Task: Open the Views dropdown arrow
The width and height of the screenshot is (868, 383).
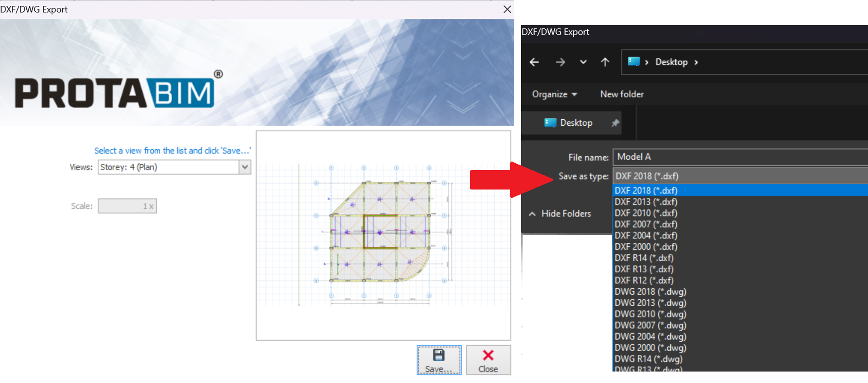Action: point(245,167)
